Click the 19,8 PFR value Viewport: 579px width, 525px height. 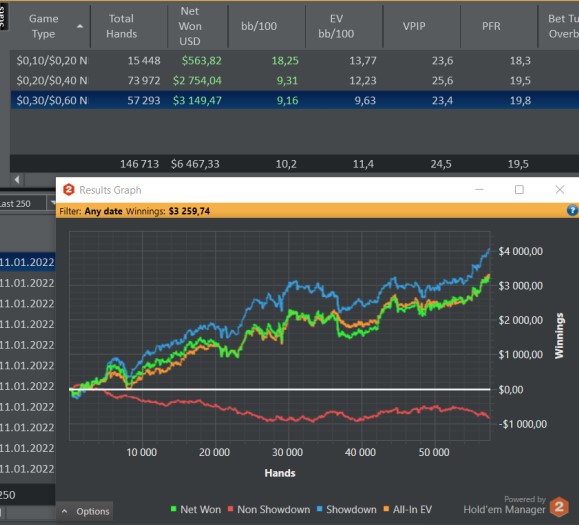(520, 100)
